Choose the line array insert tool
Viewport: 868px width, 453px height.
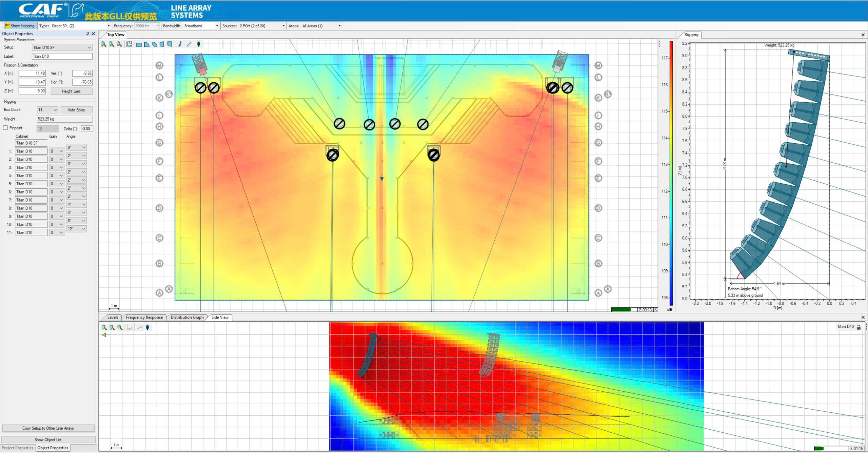180,44
